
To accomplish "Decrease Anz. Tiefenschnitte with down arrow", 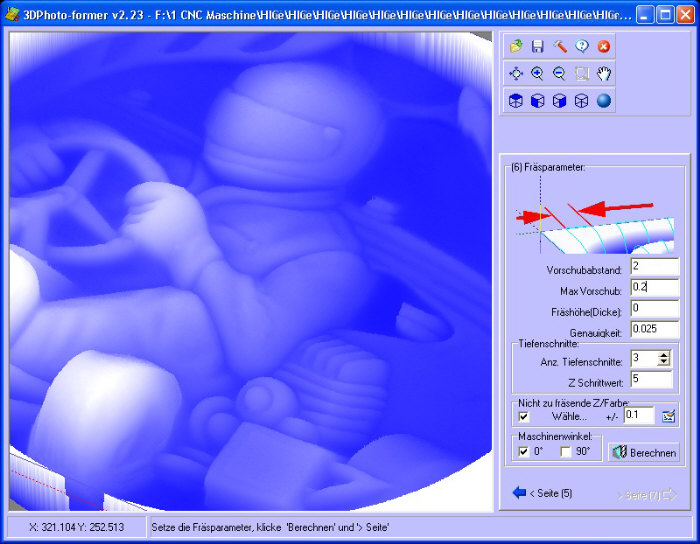I will (x=664, y=363).
